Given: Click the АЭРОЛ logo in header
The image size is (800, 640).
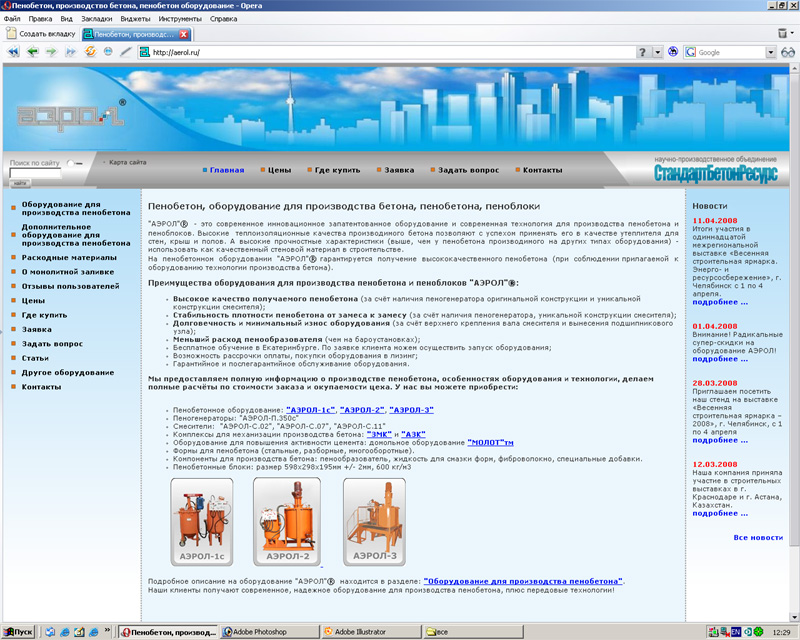Looking at the screenshot, I should [71, 116].
